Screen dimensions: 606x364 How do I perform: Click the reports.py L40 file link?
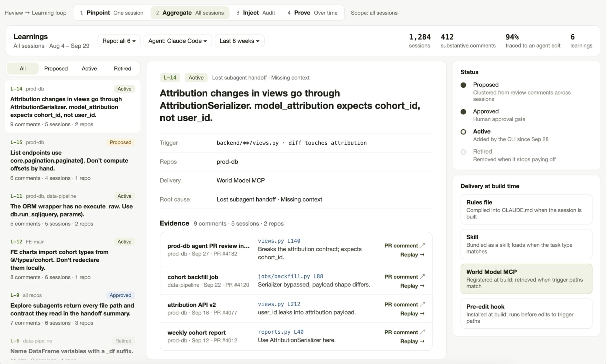click(x=281, y=332)
